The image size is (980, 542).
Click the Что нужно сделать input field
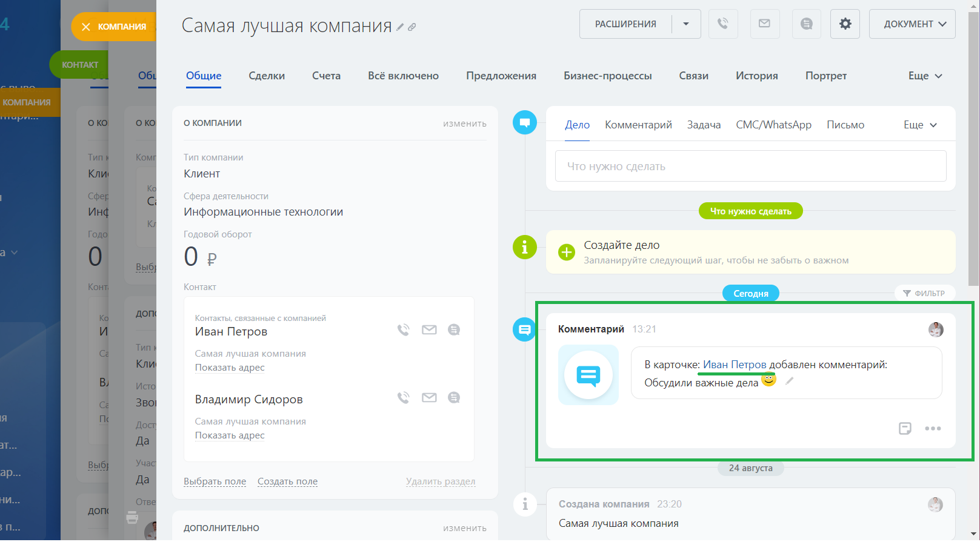(750, 166)
